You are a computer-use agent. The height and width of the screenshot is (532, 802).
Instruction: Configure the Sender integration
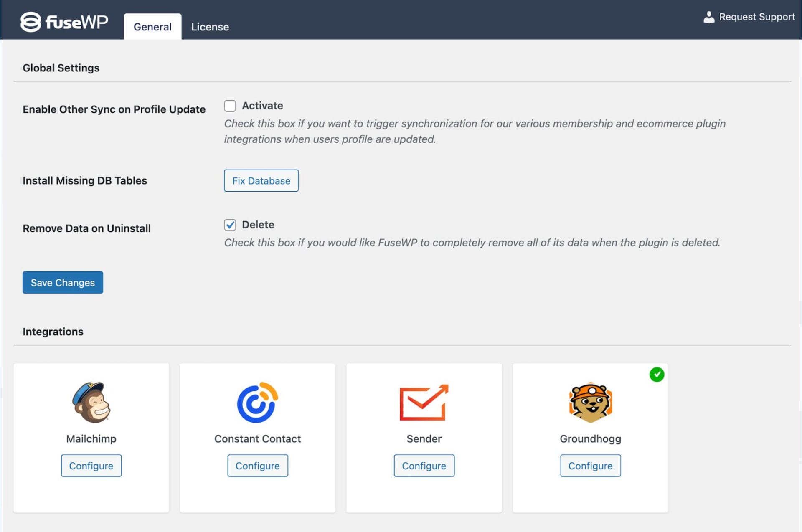[424, 466]
